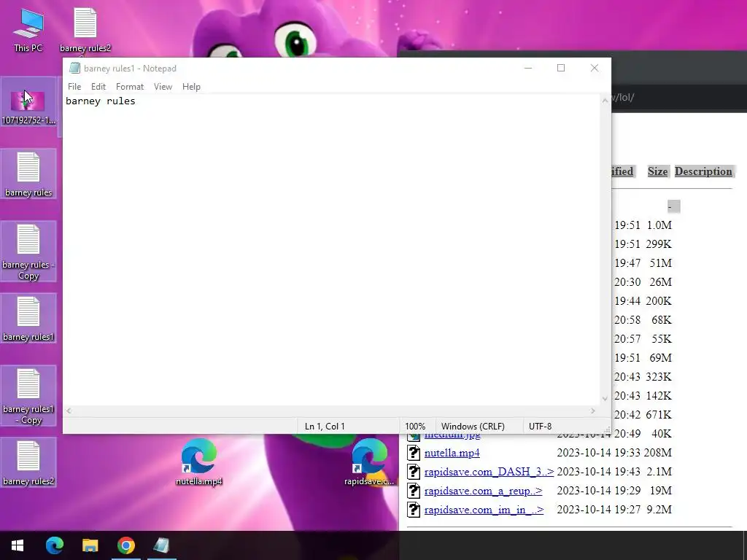Click the Notepad vertical scroll down arrow
This screenshot has width=747, height=560.
coord(605,399)
